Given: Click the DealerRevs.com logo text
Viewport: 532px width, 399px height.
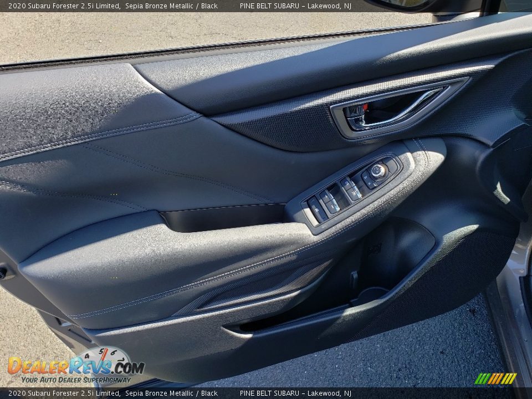Looking at the screenshot, I should [76, 366].
